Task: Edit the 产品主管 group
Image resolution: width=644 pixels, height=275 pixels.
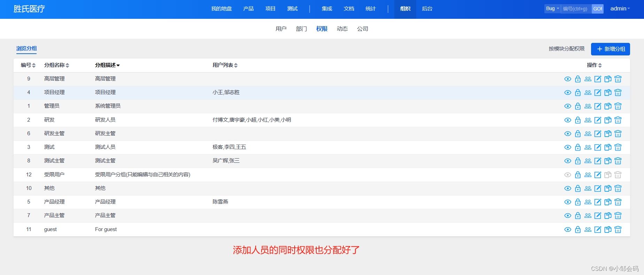Action: coord(598,216)
